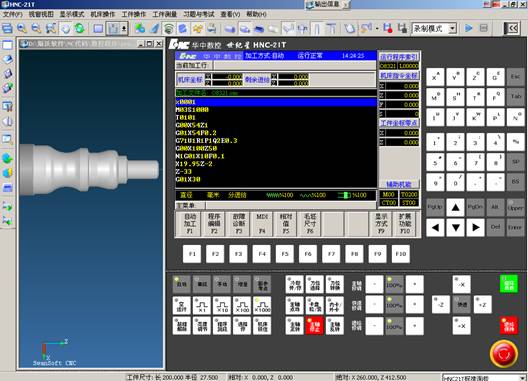Toggle the ×1000 increment key

click(x=262, y=306)
